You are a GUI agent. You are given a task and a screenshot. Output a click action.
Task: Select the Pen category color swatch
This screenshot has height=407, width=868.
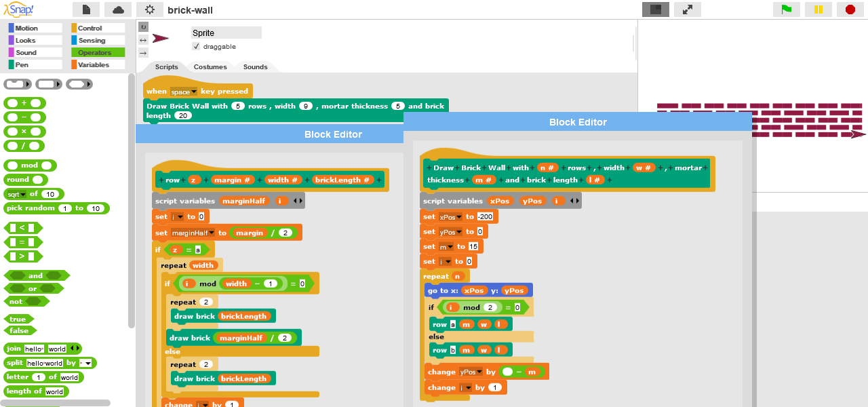(11, 64)
